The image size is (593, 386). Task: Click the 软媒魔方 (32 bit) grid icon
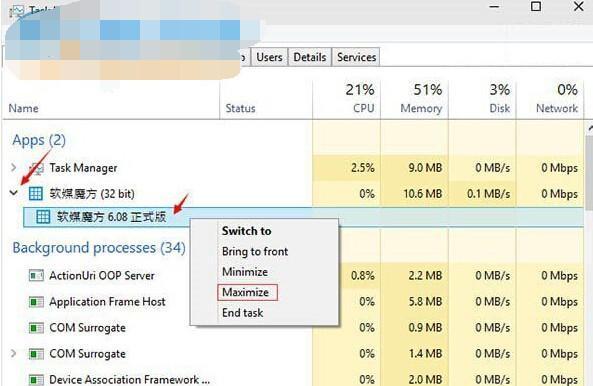pyautogui.click(x=36, y=194)
